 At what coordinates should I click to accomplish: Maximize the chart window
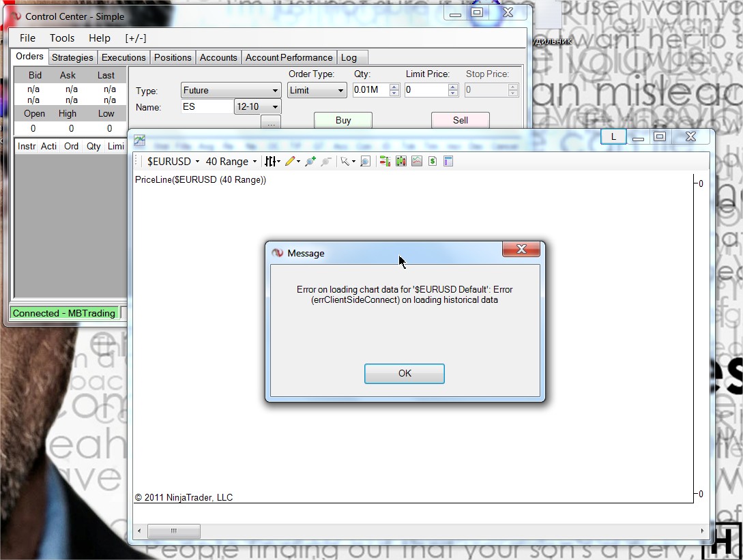pos(659,137)
